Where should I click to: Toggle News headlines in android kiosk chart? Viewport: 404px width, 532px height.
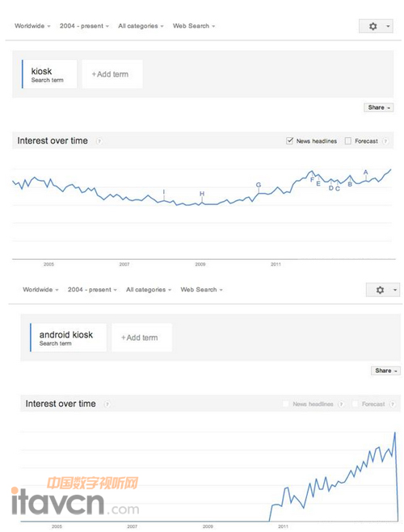tap(286, 404)
